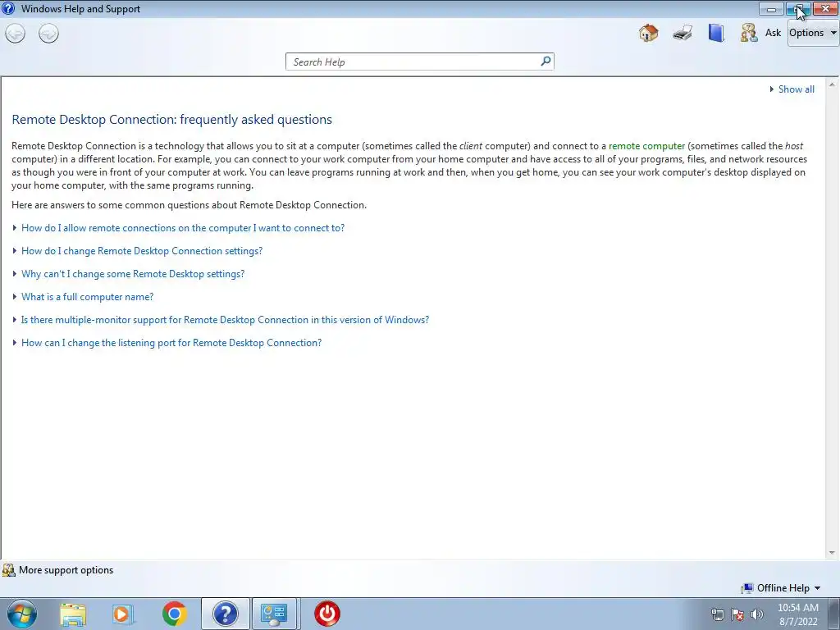Click the red power icon on taskbar
The image size is (840, 630).
click(326, 614)
